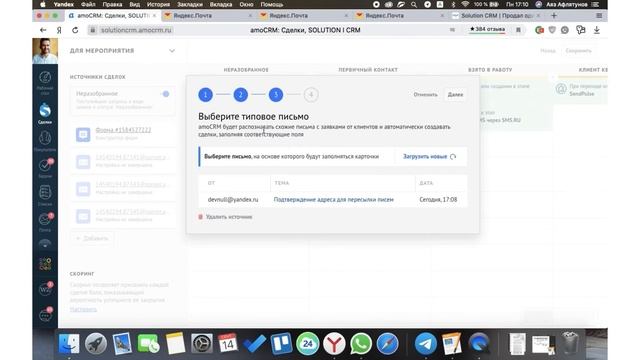Click the Сохранить button at top right
This screenshot has width=640, height=360.
coord(578,51)
